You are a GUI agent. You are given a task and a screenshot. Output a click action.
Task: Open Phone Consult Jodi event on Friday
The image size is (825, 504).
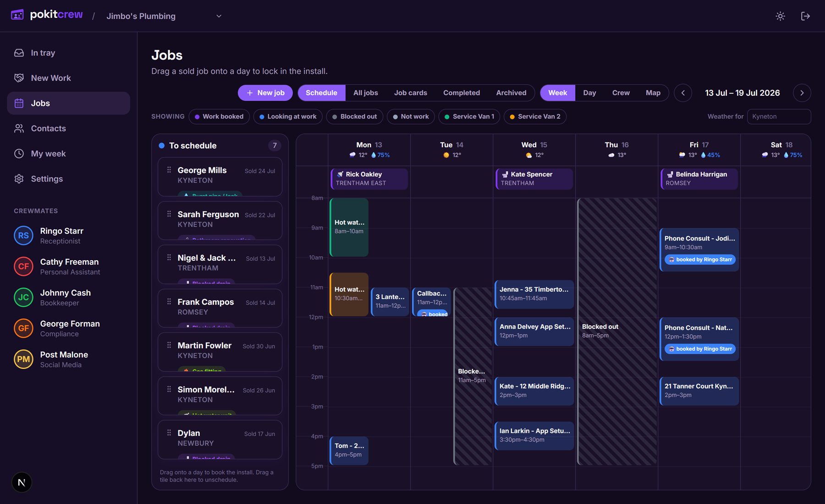click(x=699, y=250)
